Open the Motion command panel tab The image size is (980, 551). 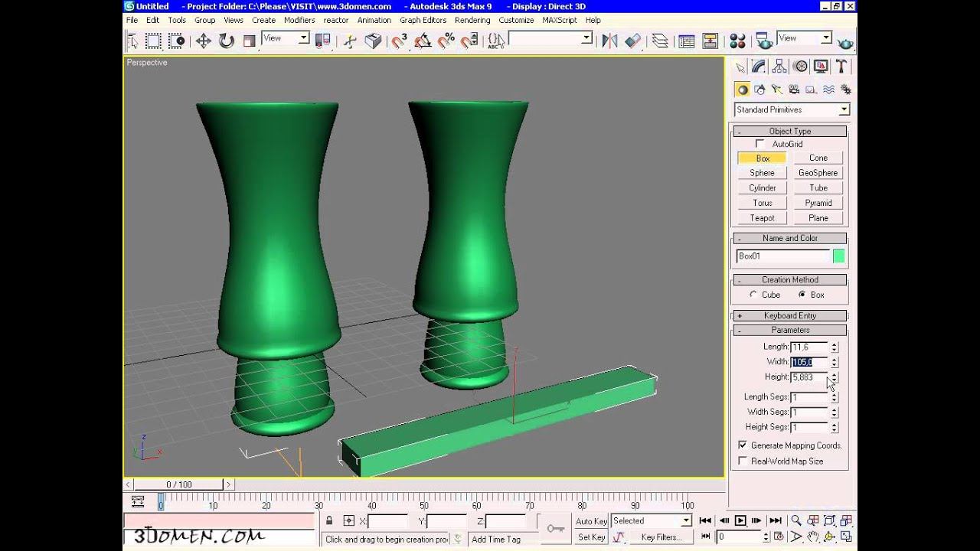pos(800,67)
